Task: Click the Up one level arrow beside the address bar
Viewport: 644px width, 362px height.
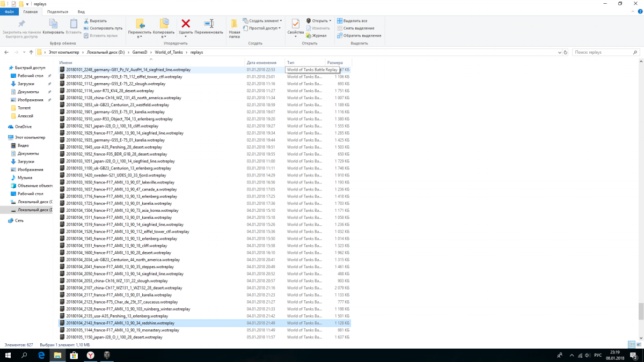Action: (x=30, y=53)
